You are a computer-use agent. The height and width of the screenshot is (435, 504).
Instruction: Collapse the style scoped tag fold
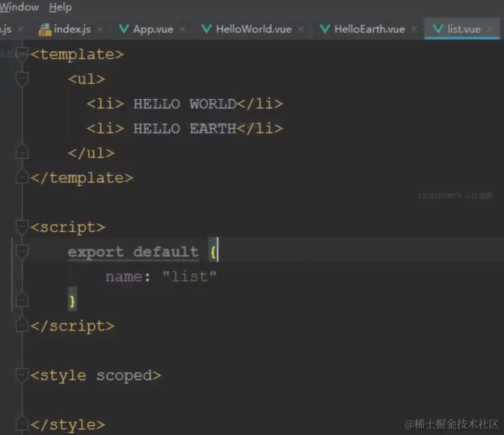pyautogui.click(x=22, y=375)
